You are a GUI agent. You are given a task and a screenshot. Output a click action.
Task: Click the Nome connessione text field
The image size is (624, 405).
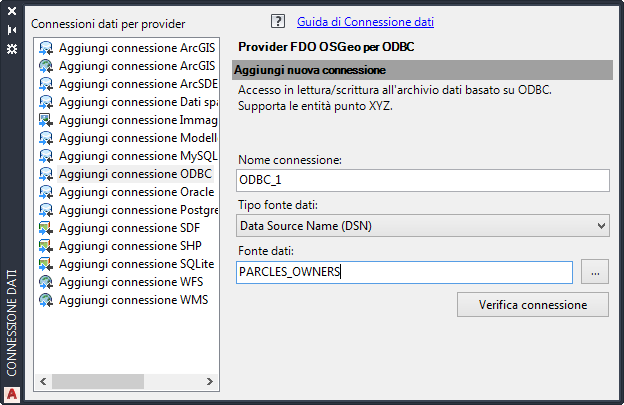(423, 180)
